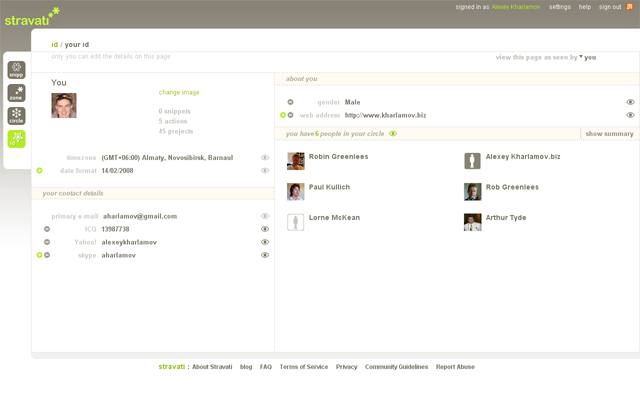The height and width of the screenshot is (399, 640).
Task: Open the timezone Almaty, Novosibirsk value
Action: [x=167, y=157]
